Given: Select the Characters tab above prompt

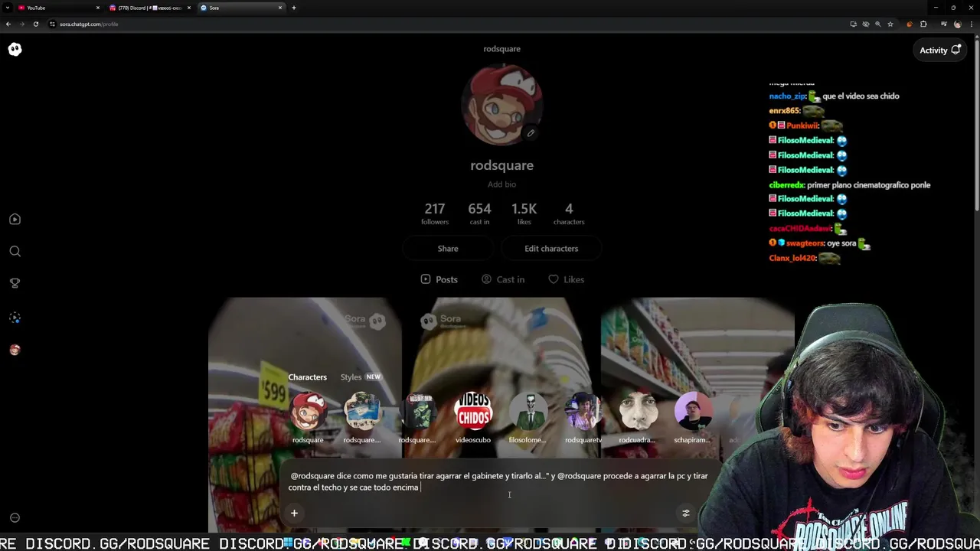Looking at the screenshot, I should click(307, 377).
